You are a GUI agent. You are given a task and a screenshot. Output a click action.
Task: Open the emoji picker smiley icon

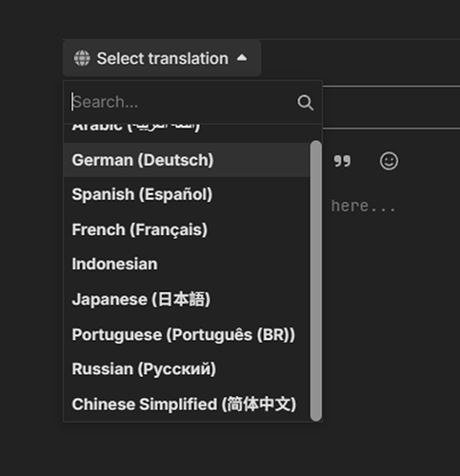click(x=389, y=161)
